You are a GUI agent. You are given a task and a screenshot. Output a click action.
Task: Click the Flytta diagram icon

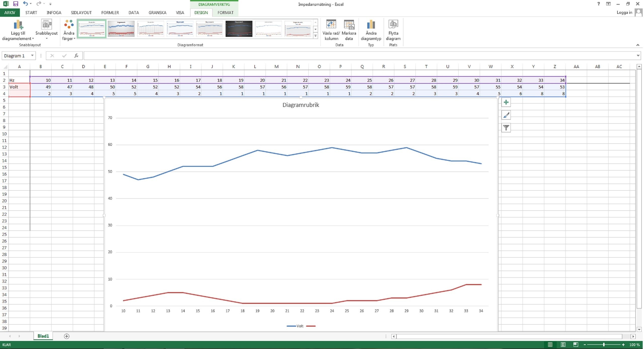click(393, 25)
